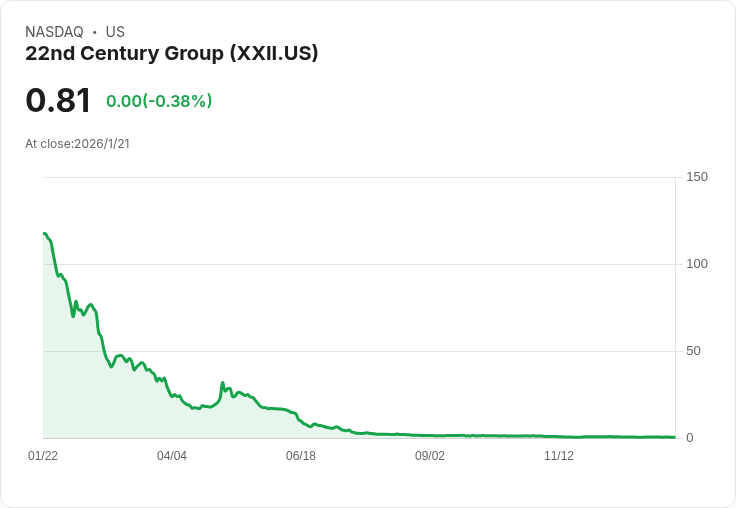
Task: Click the 22nd Century Group (XXII.US) title
Action: point(172,54)
